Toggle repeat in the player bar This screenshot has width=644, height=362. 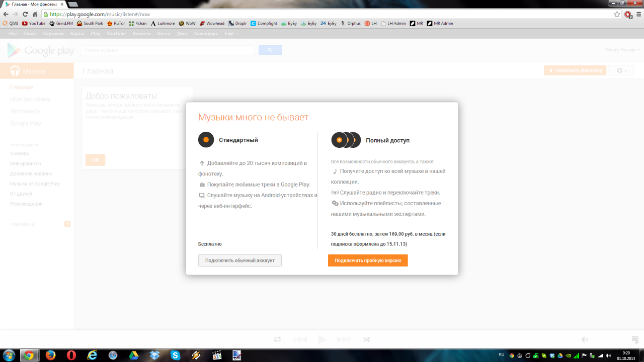point(277,339)
